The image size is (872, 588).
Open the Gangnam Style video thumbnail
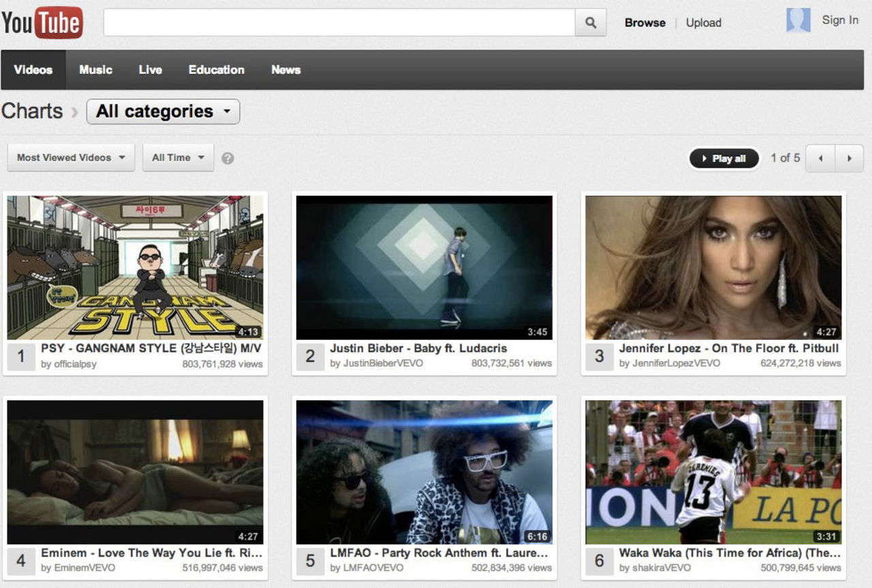coord(135,267)
